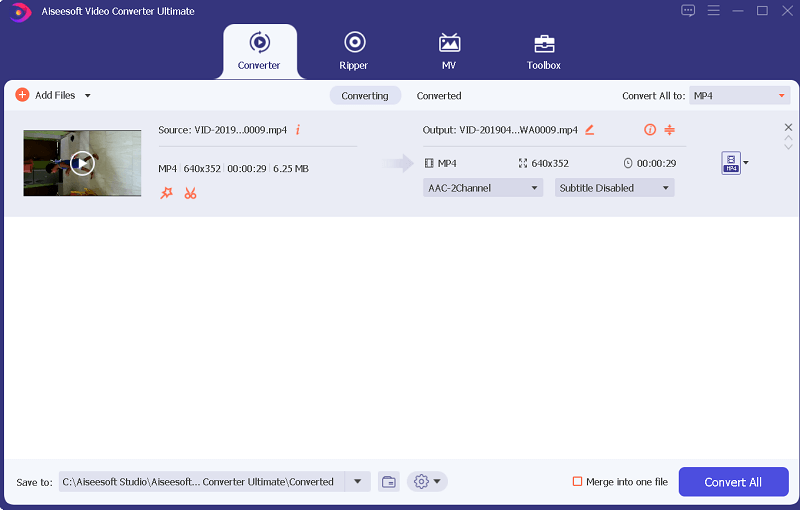This screenshot has width=800, height=510.
Task: Rename output file with pencil icon
Action: [x=590, y=130]
